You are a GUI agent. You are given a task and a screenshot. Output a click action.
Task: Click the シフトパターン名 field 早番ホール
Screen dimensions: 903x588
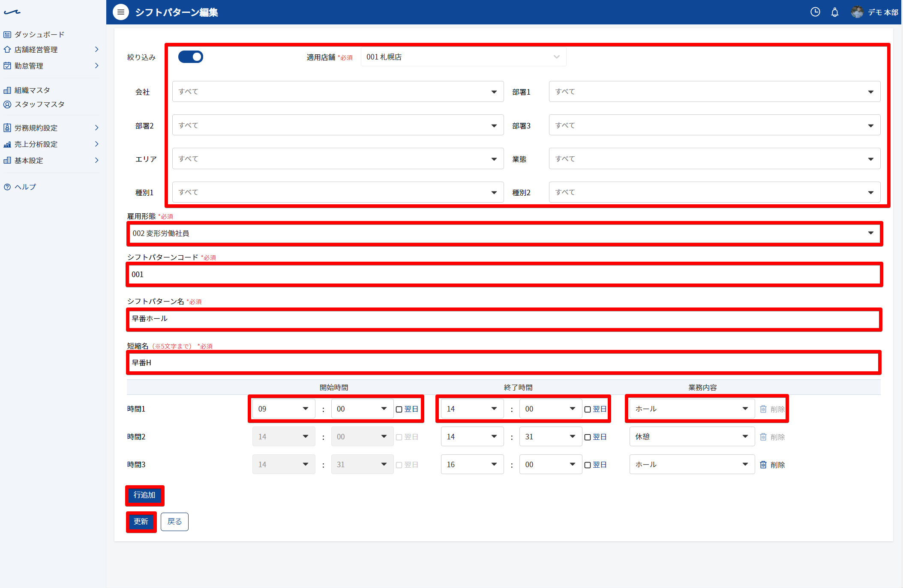pos(504,319)
